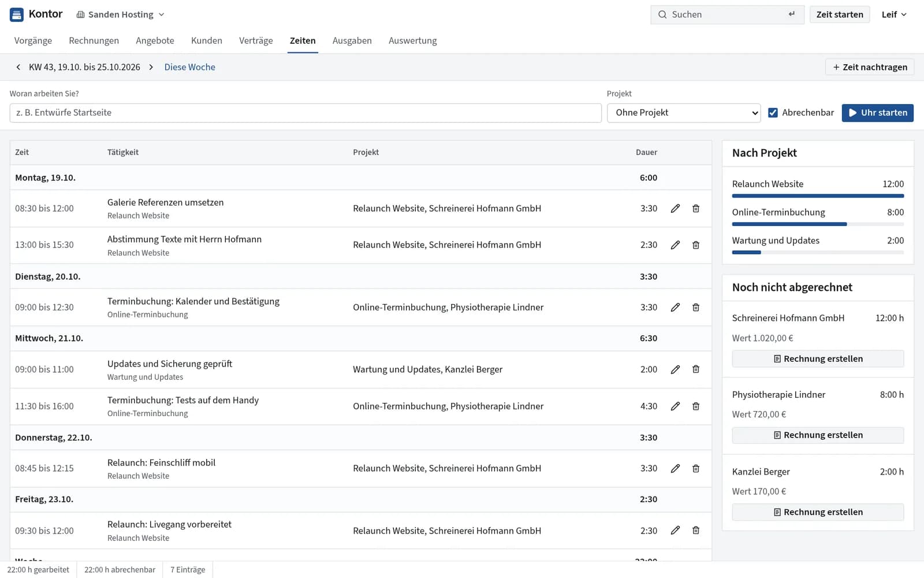Viewport: 924px width, 578px height.
Task: Create invoice for Kanzlei Berger
Action: coord(818,512)
